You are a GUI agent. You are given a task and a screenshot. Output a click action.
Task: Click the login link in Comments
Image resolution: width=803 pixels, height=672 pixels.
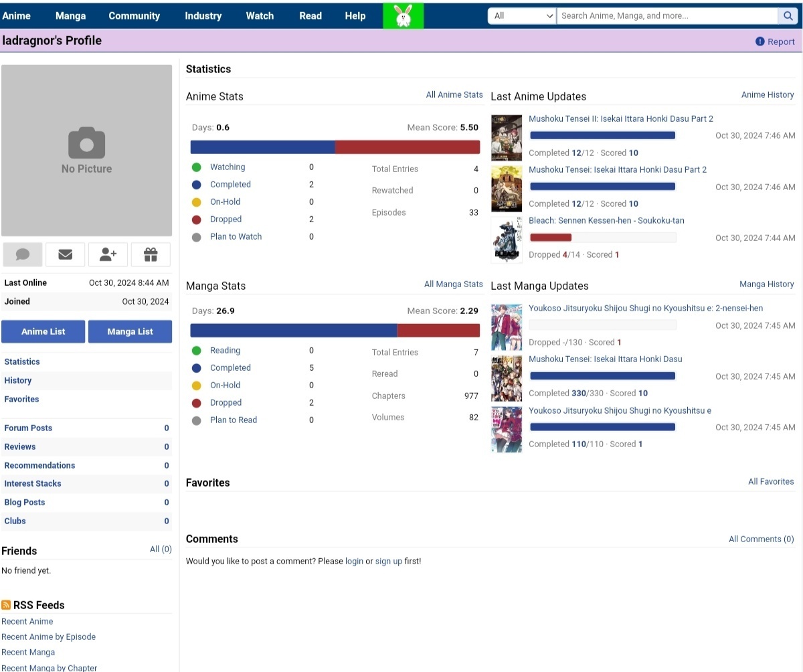coord(354,562)
